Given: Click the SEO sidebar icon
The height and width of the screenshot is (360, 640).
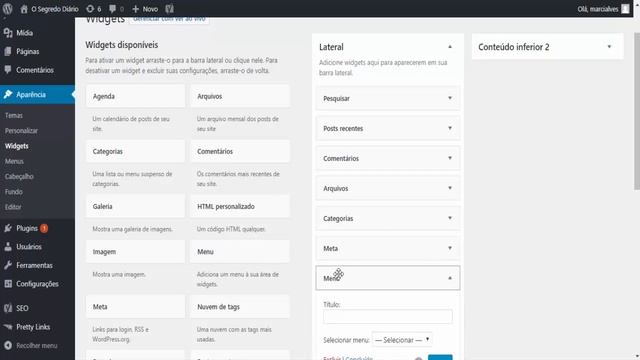Looking at the screenshot, I should pyautogui.click(x=8, y=308).
